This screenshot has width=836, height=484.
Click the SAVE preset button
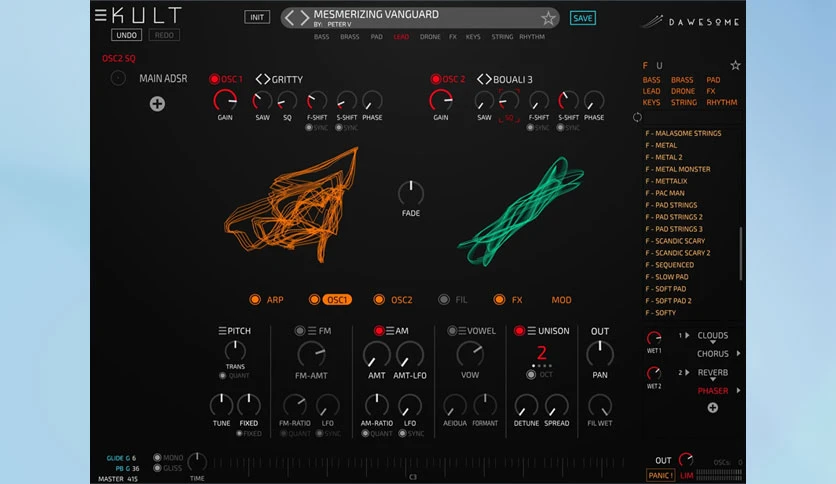[582, 18]
